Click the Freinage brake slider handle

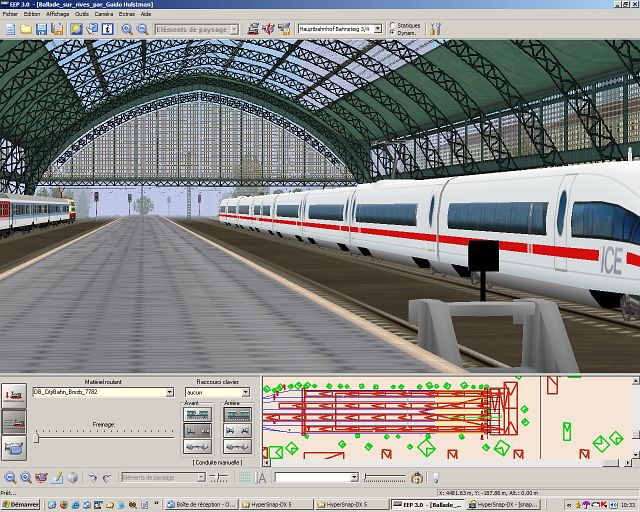37,437
